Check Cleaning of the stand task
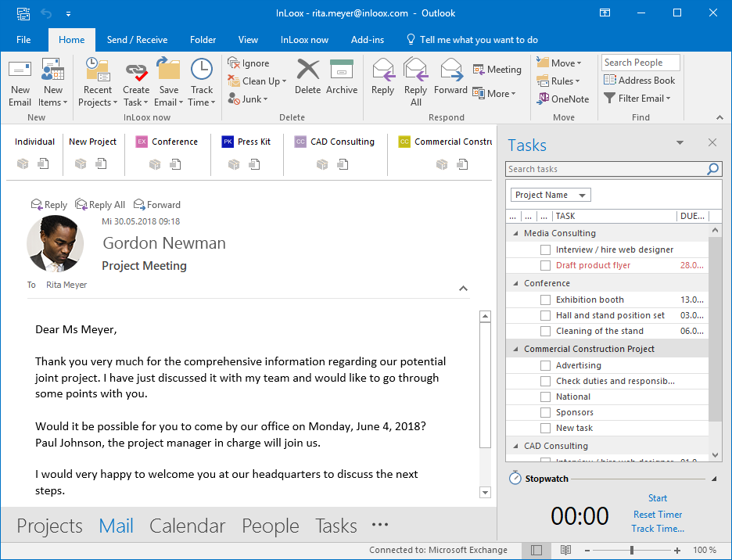 [x=545, y=331]
